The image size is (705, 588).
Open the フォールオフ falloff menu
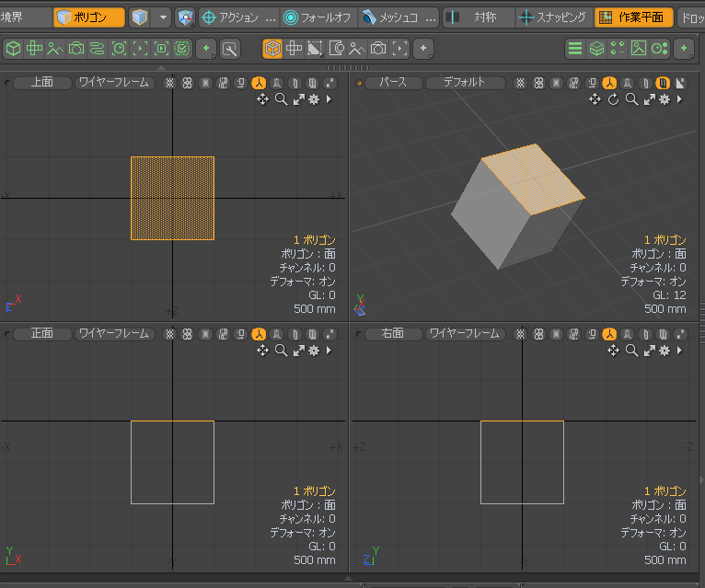pyautogui.click(x=317, y=17)
